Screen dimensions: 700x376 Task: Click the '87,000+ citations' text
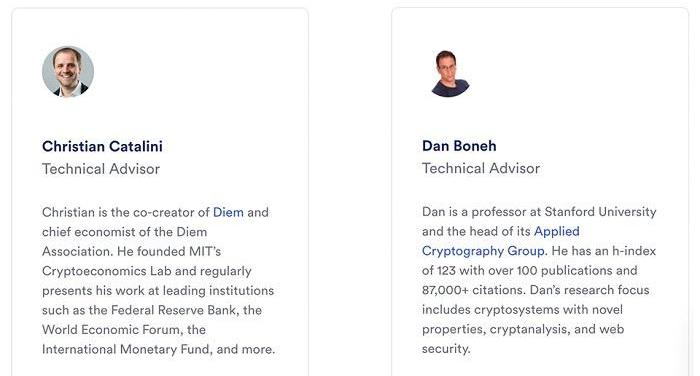pos(472,290)
